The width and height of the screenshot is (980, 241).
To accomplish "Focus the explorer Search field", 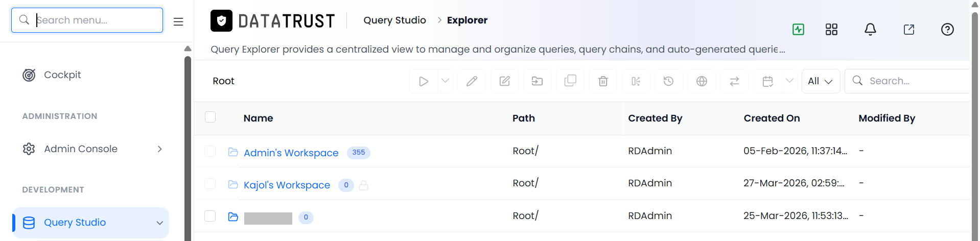I will [907, 81].
